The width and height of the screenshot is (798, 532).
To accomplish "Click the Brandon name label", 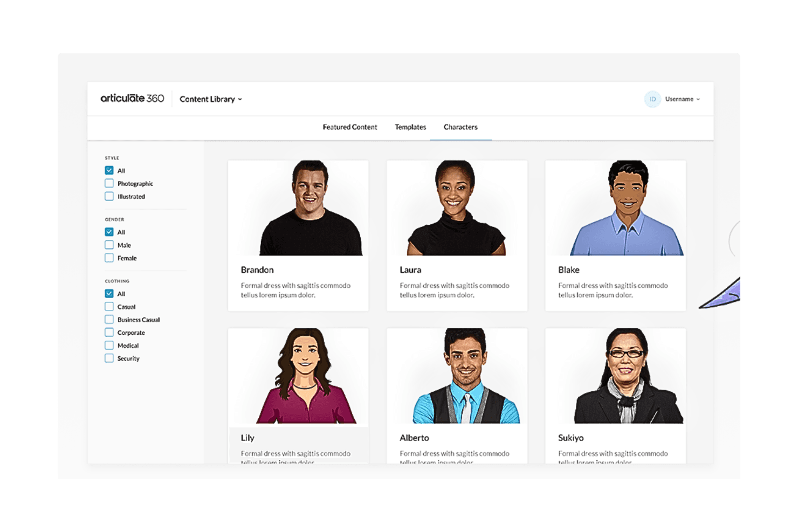I will [x=257, y=270].
